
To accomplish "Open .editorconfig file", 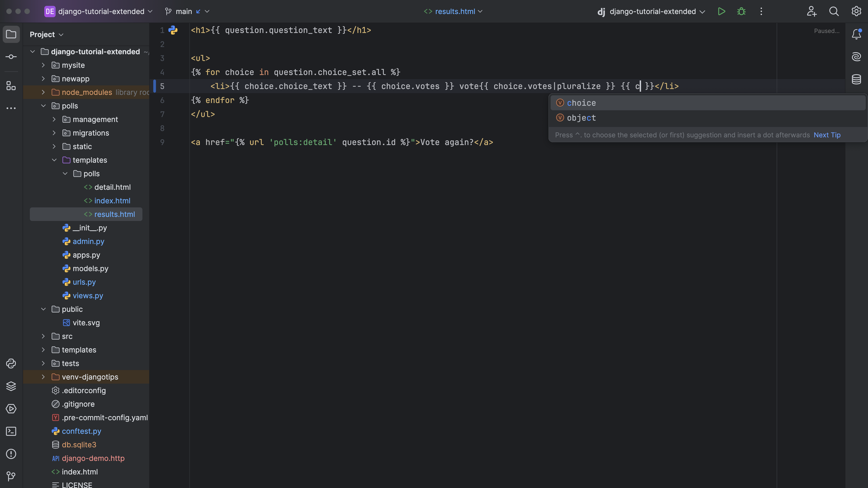I will 84,390.
